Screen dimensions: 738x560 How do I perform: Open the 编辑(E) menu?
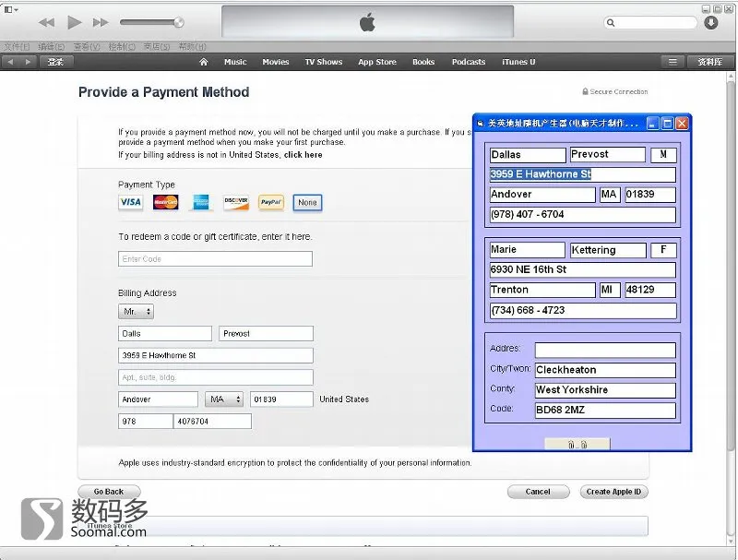click(52, 46)
